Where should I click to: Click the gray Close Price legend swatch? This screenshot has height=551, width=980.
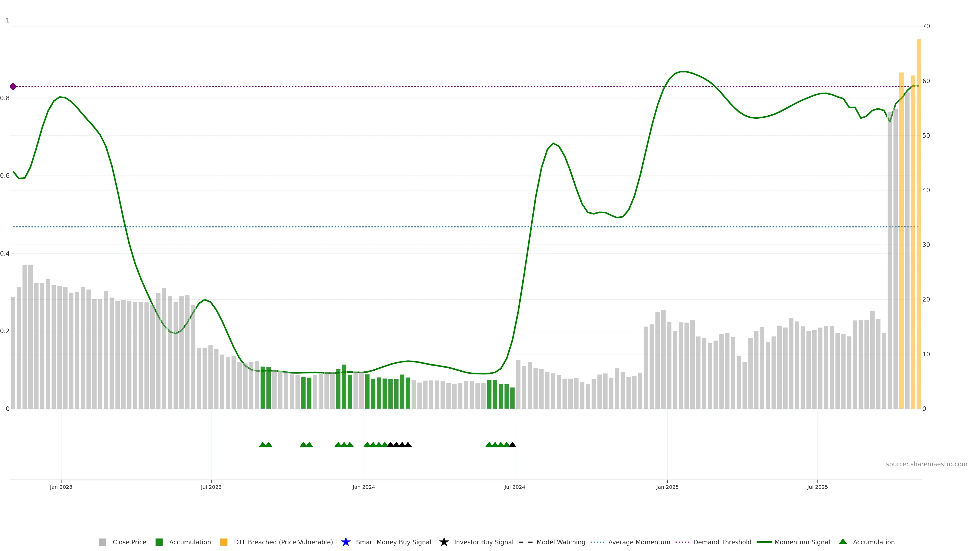tap(102, 542)
